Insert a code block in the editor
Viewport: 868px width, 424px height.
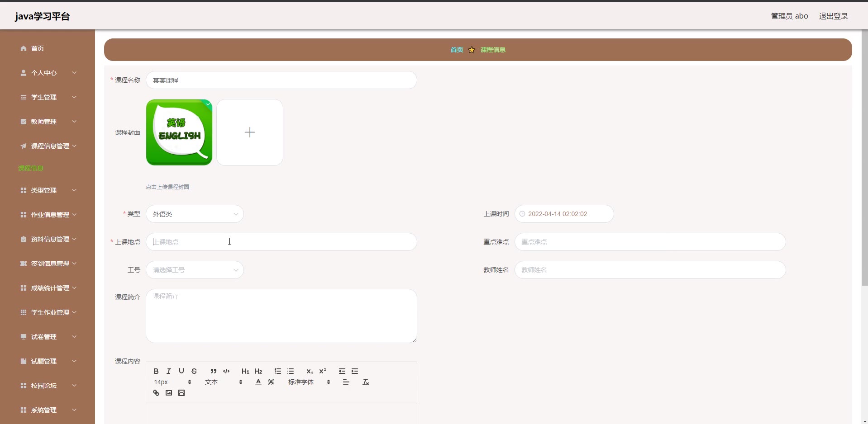226,371
